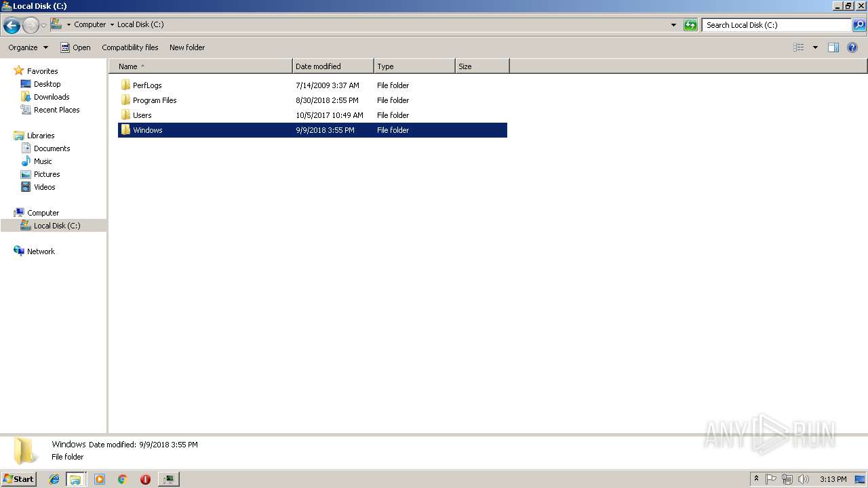The height and width of the screenshot is (488, 868).
Task: Click the Program Files folder icon
Action: pos(125,100)
